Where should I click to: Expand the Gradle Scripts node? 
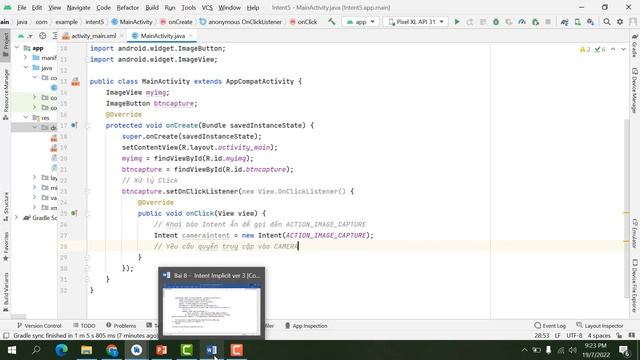[17, 218]
